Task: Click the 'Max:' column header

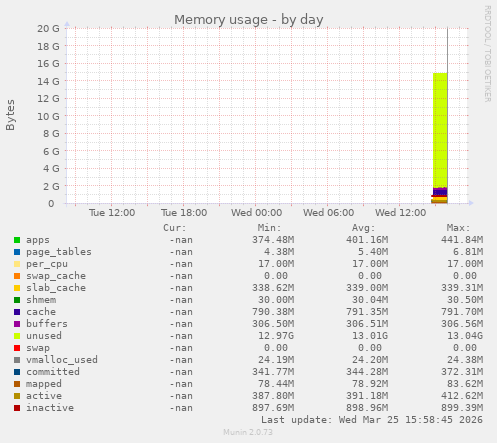Action: click(x=458, y=228)
